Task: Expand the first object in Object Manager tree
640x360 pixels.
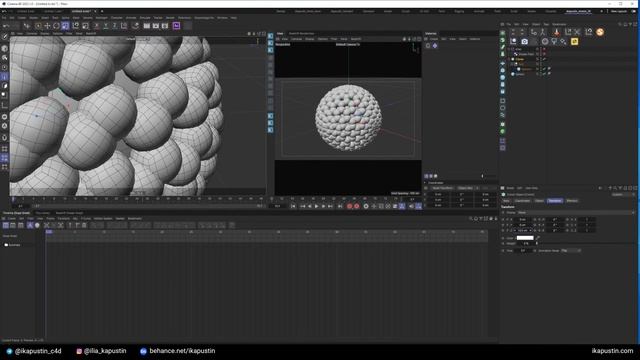Action: (x=509, y=49)
